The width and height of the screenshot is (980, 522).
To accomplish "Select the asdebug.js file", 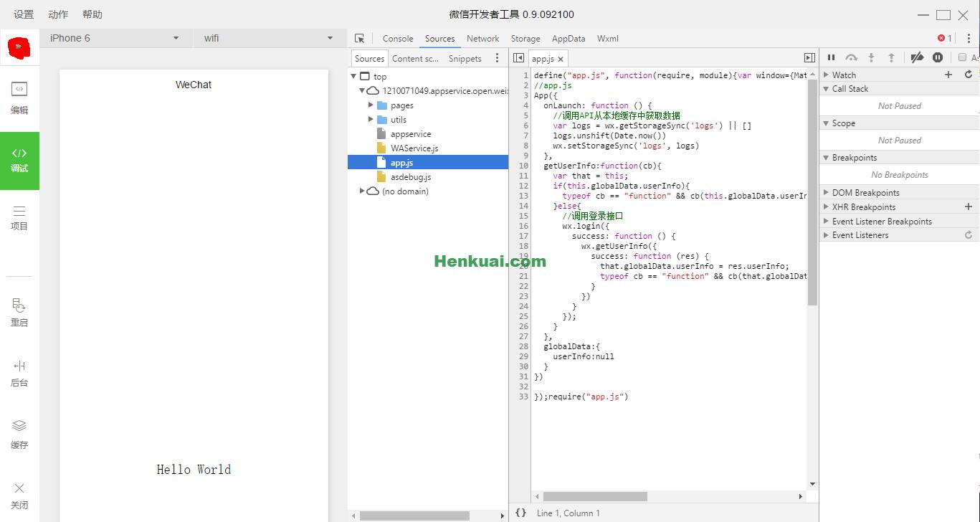I will pyautogui.click(x=411, y=177).
